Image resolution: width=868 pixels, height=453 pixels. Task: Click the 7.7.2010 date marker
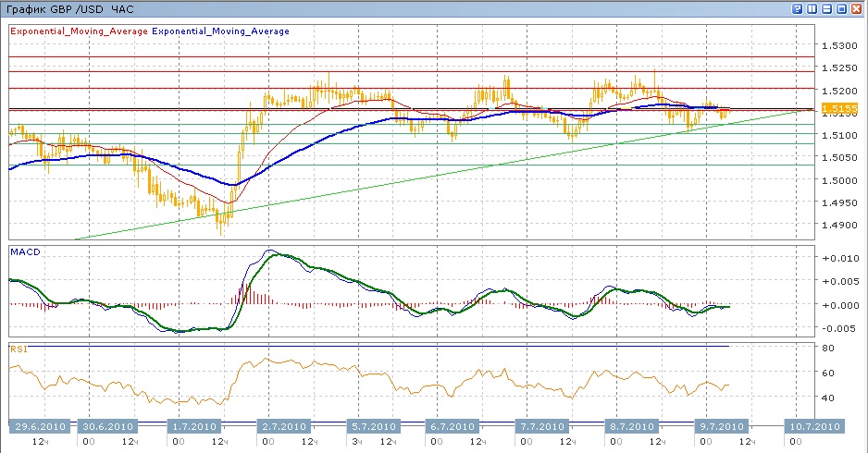540,427
